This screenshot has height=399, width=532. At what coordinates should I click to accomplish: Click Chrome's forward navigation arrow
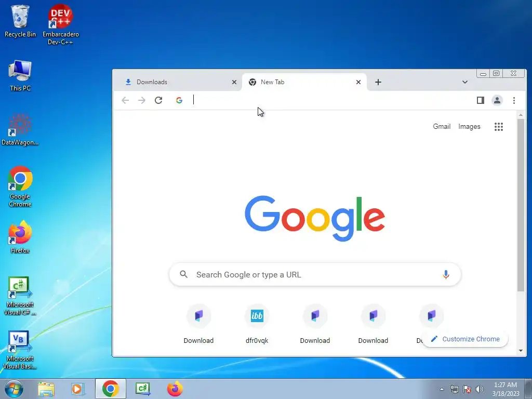[x=142, y=100]
